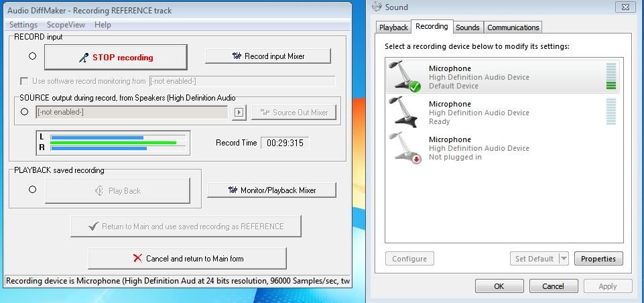Click the mixer icon on Source Out Mixer
Image resolution: width=644 pixels, height=303 pixels.
click(x=265, y=112)
